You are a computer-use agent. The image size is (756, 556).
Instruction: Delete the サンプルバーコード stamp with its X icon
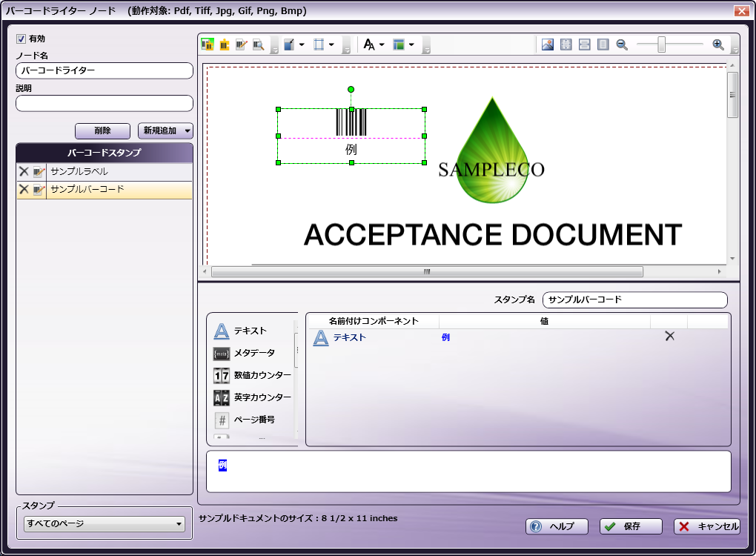[24, 190]
